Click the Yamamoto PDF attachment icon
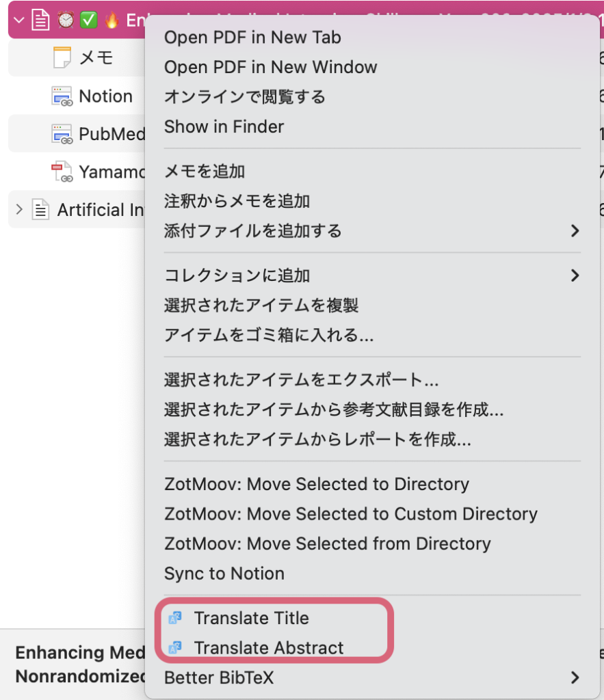The height and width of the screenshot is (700, 604). [x=62, y=172]
